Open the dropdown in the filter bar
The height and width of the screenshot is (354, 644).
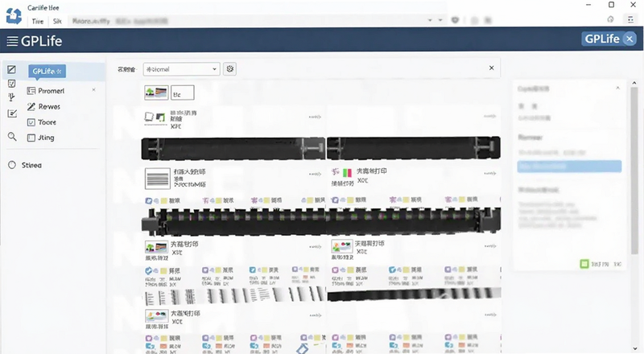coord(181,69)
